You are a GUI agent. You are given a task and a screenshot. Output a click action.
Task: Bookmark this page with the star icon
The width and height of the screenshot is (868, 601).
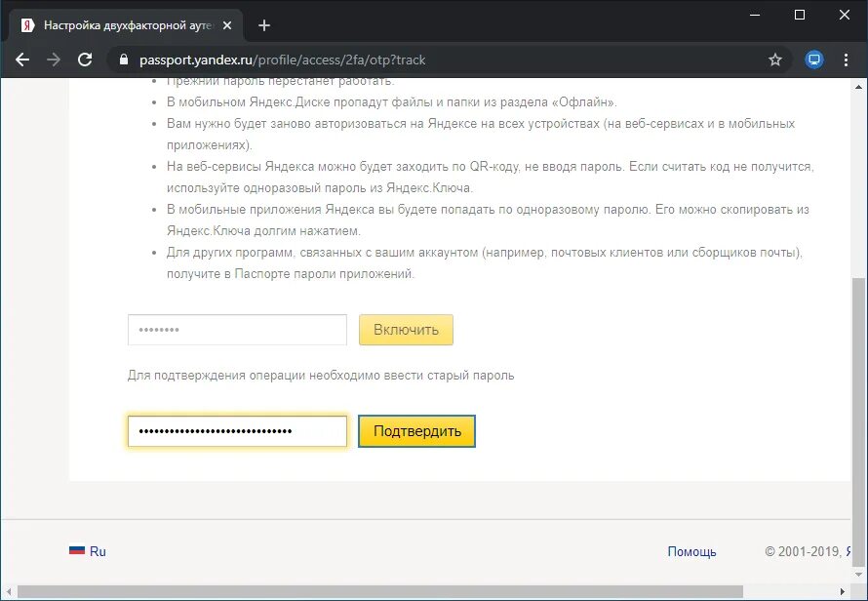point(775,60)
